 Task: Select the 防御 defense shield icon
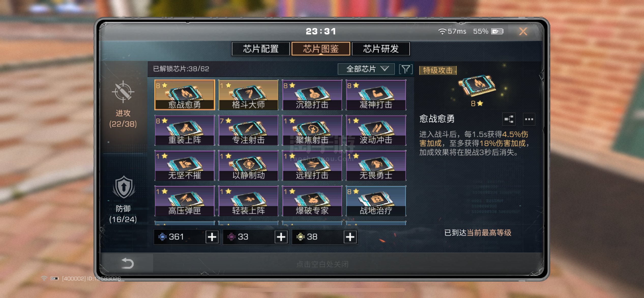124,187
